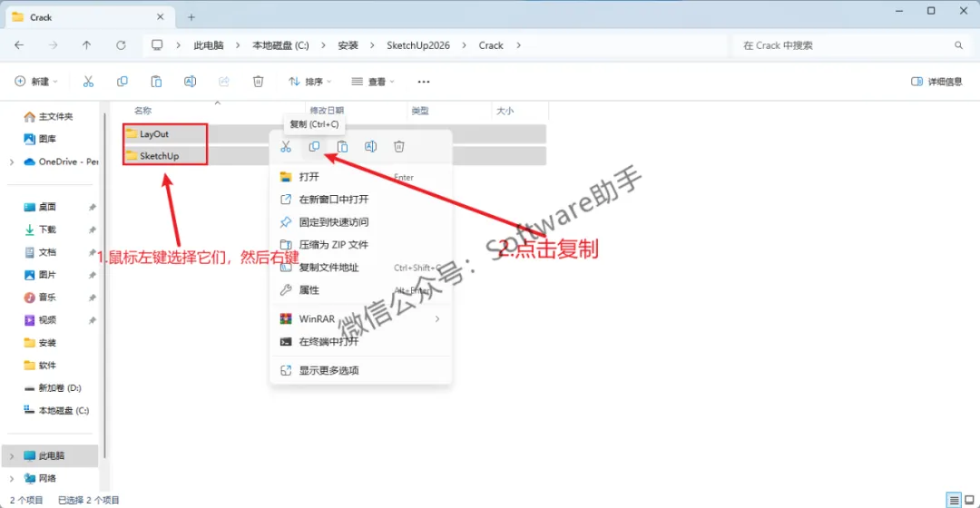Open 视频 in the sidebar
980x508 pixels.
click(x=47, y=320)
